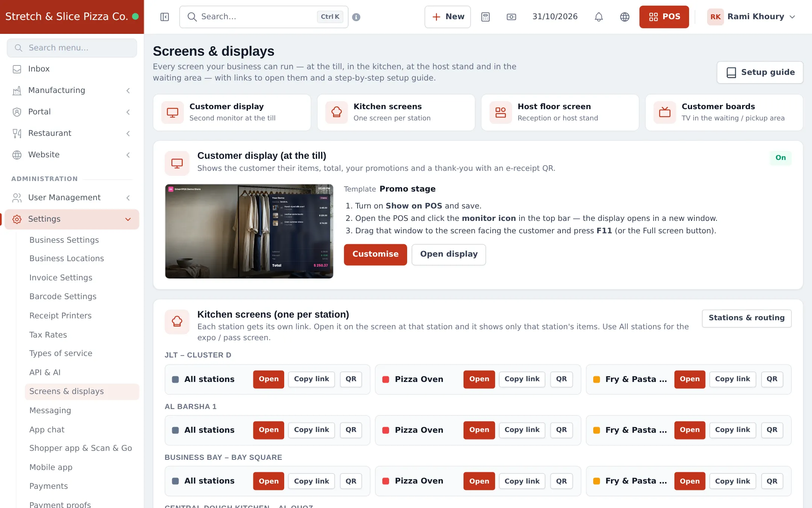Open Receipt Printers menu item
Screen dimensions: 812x508
point(61,316)
